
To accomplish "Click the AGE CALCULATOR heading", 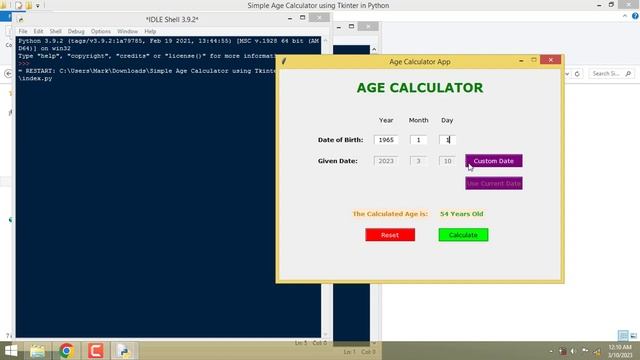I will [420, 88].
